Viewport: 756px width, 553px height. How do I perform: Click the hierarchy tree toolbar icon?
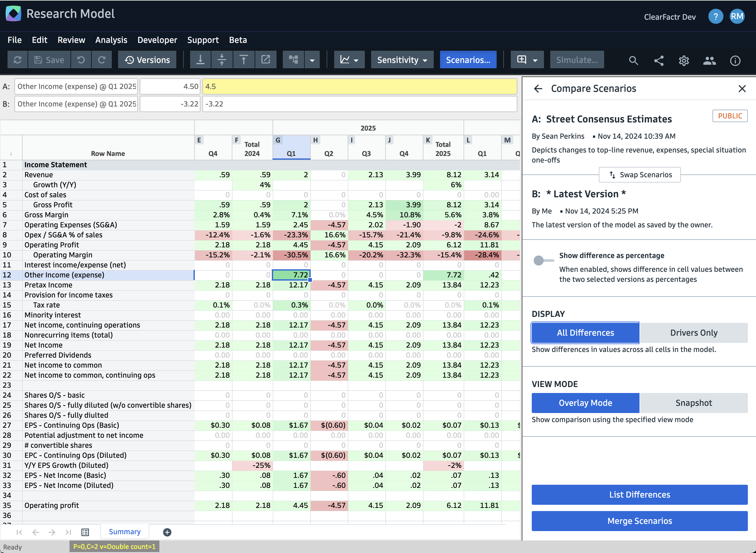(x=294, y=60)
